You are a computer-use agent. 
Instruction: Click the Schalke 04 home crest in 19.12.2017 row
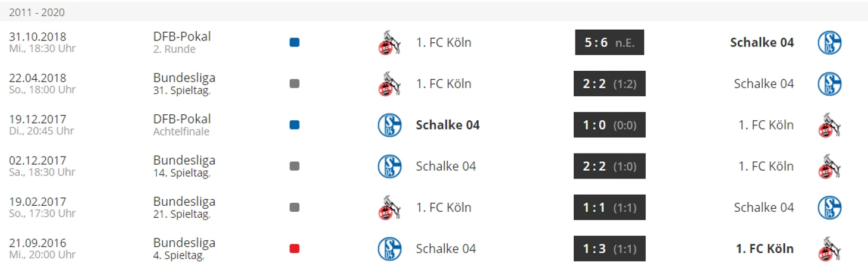(390, 125)
